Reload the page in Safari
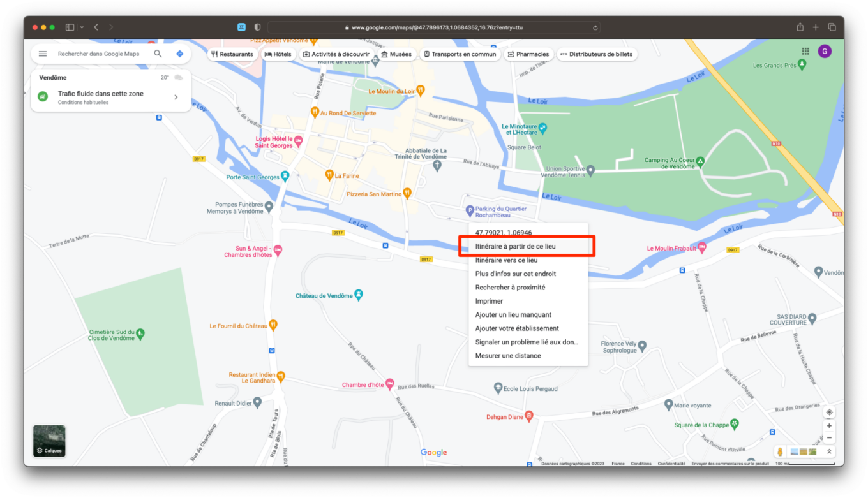Screen dimensions: 868x498 (x=595, y=27)
